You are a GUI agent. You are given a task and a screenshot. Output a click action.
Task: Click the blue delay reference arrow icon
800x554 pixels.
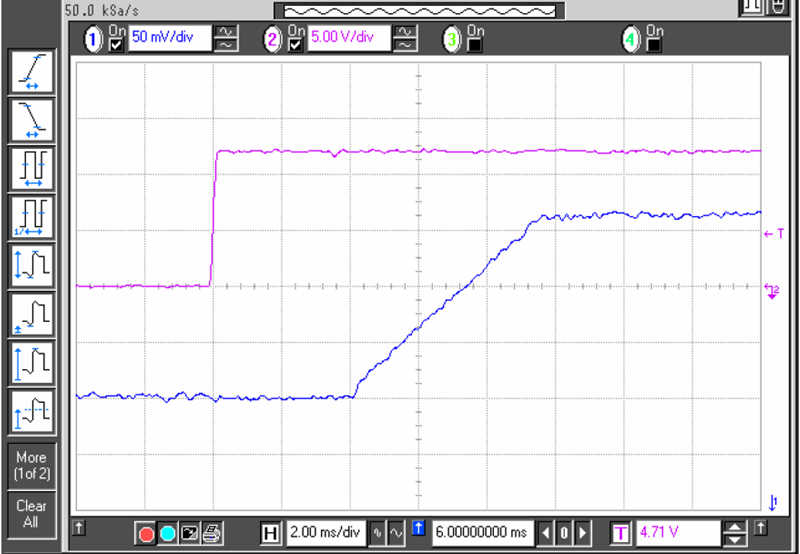pos(418,527)
